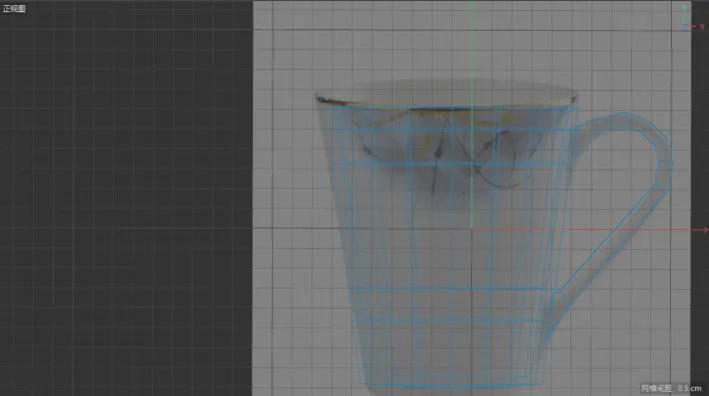Click the 正视图 viewport label

tap(14, 9)
